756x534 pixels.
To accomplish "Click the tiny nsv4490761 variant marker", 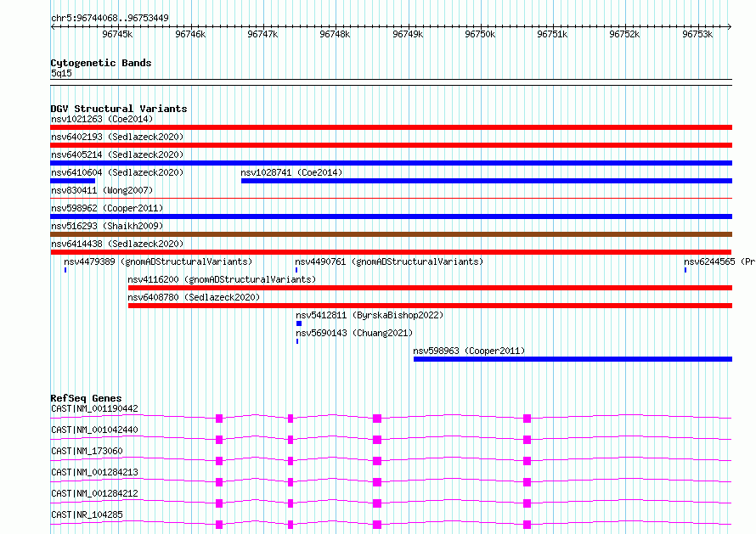I will pos(296,270).
